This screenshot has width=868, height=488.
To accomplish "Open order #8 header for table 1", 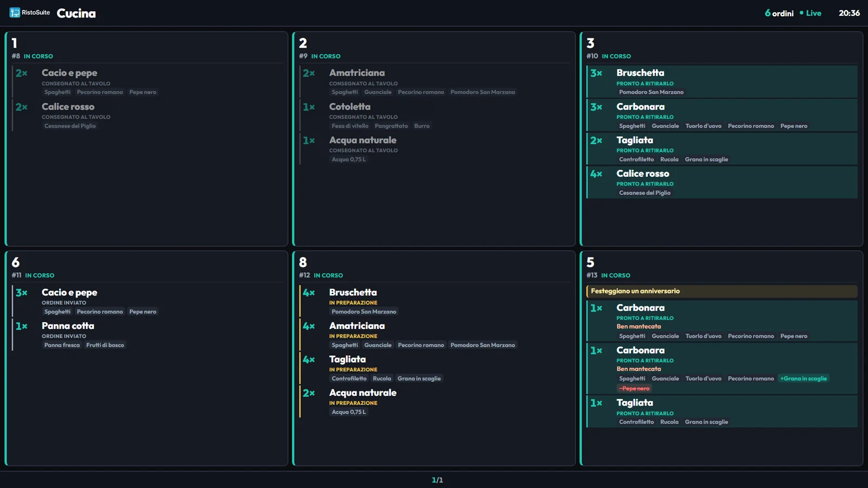I will pyautogui.click(x=148, y=48).
